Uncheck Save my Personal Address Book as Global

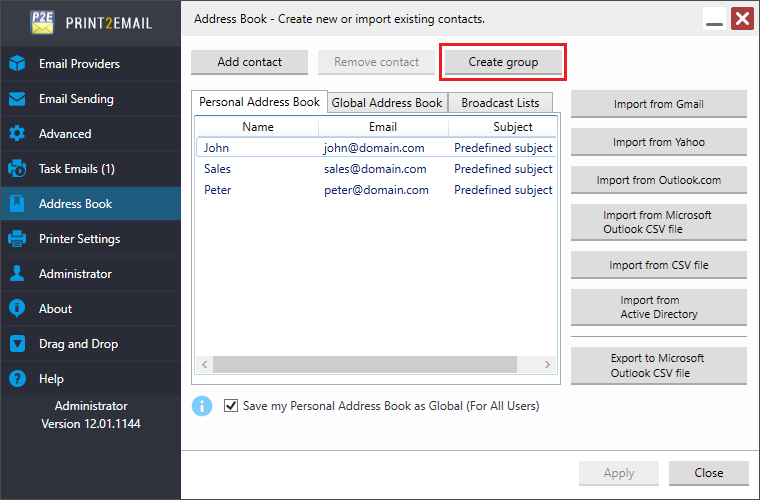point(231,406)
